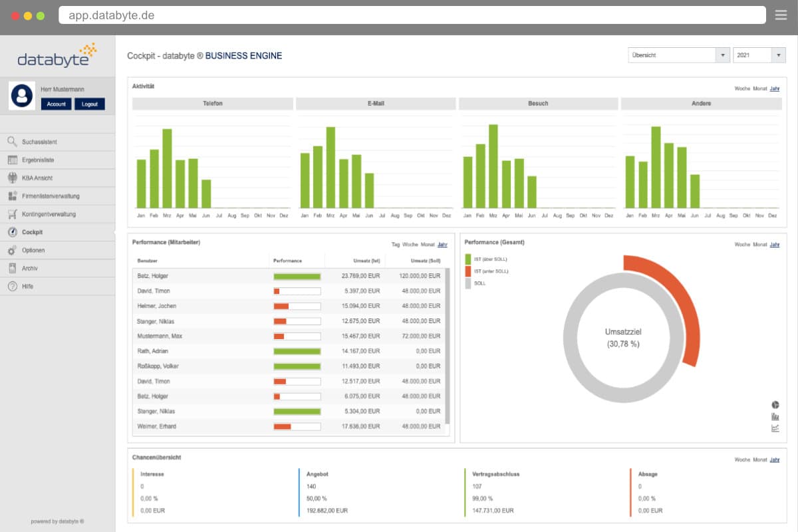Click the Ergebnisliste table icon
The height and width of the screenshot is (532, 798).
(12, 160)
